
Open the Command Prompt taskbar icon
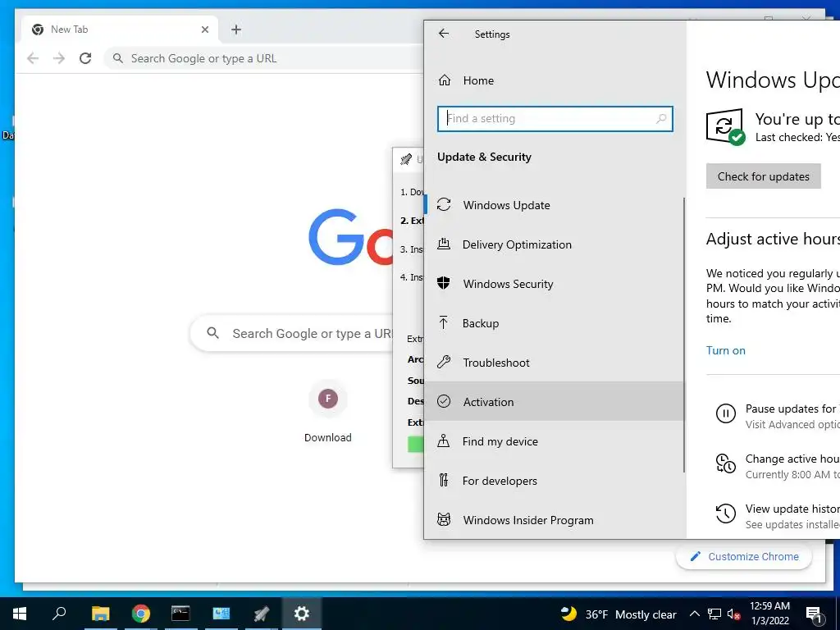tap(180, 614)
